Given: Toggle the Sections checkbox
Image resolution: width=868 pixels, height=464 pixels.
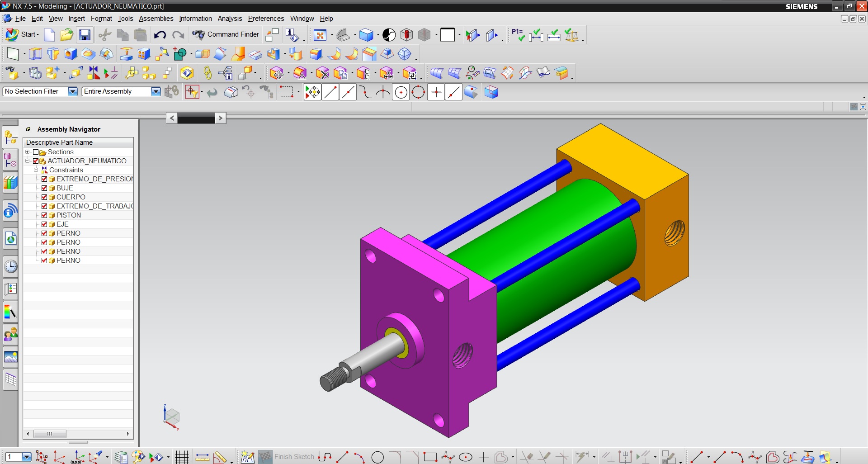Looking at the screenshot, I should (36, 152).
